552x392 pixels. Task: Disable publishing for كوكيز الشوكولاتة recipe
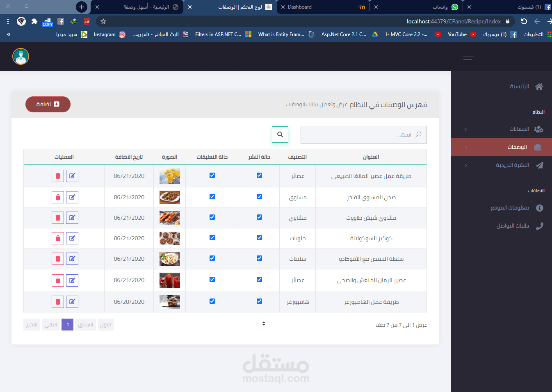(259, 237)
